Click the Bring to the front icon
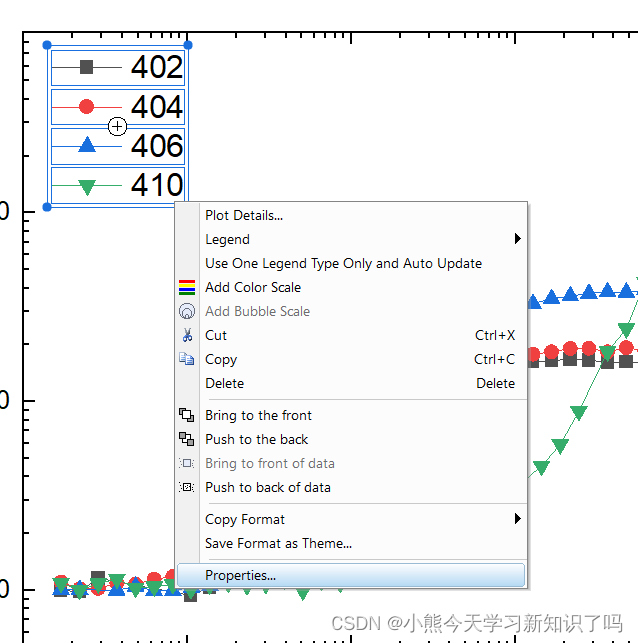 click(x=187, y=415)
